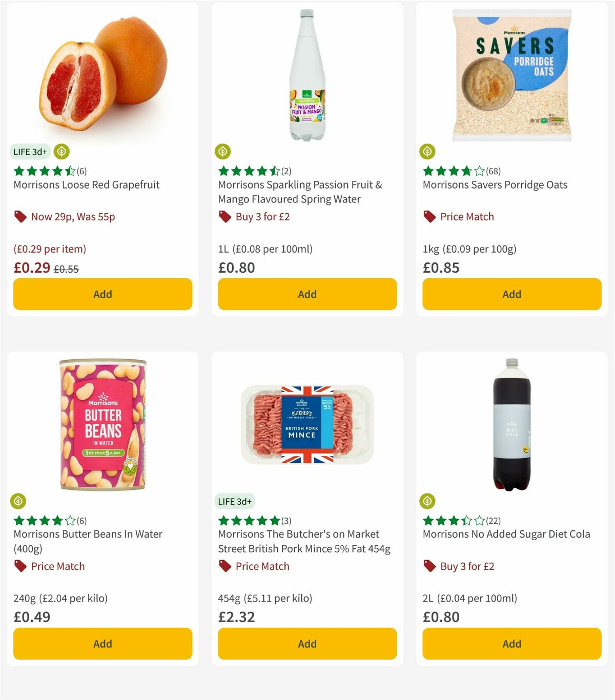This screenshot has height=700, width=615.
Task: Open reviews count (2) for Passion Fruit spring water
Action: pyautogui.click(x=287, y=171)
